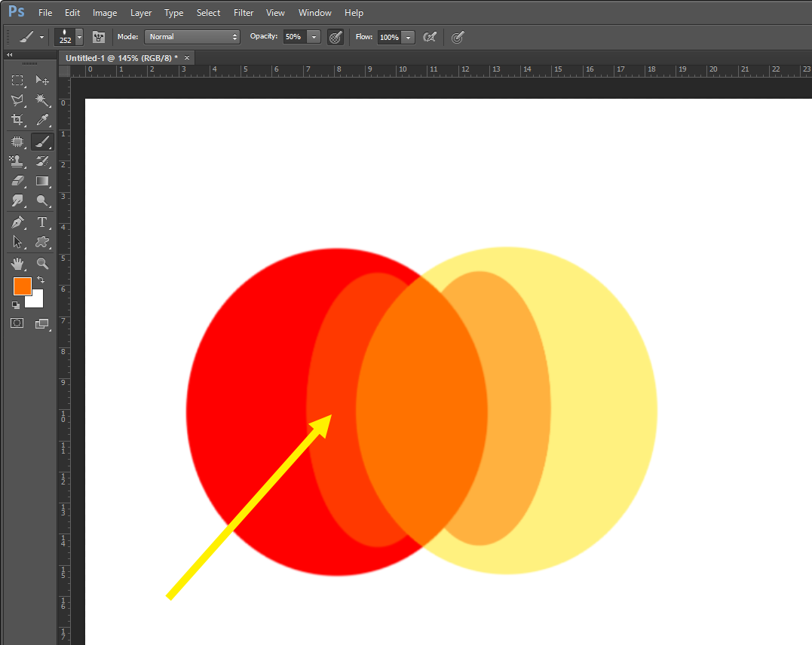This screenshot has width=812, height=645.
Task: Open the blending Mode dropdown
Action: point(192,37)
